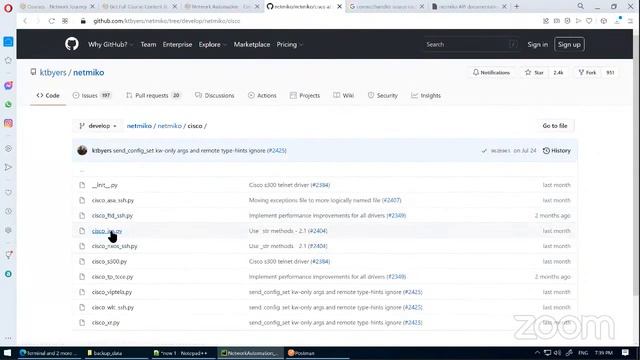
Task: Open cisco_wlc_ssh.py file
Action: coord(113,307)
